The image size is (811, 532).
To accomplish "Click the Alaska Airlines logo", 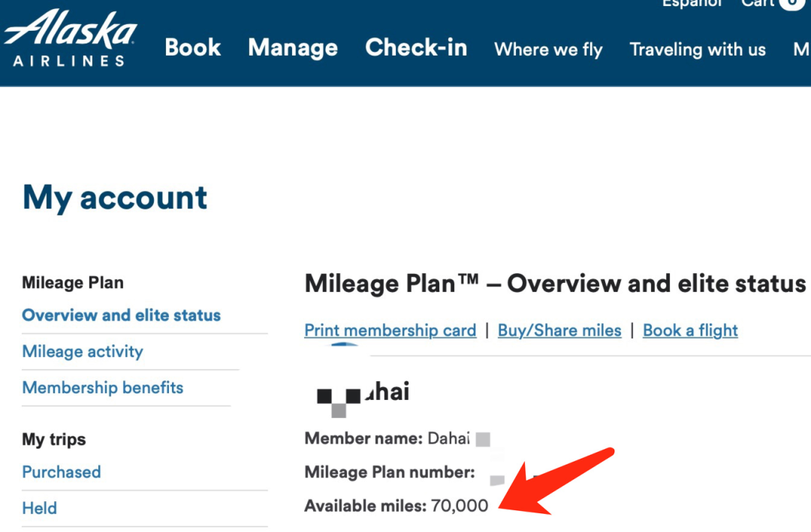I will point(71,38).
